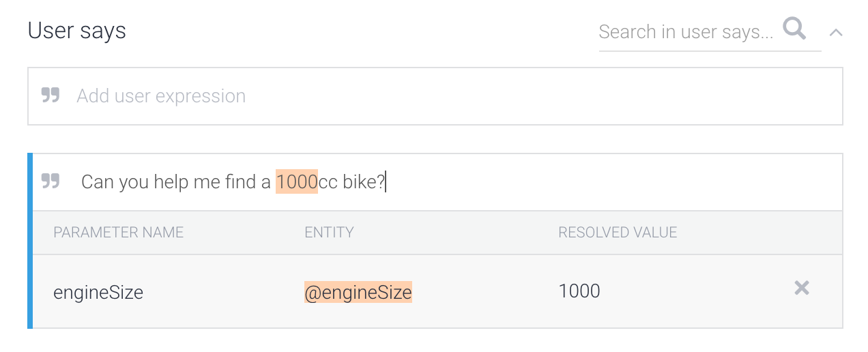The height and width of the screenshot is (352, 868).
Task: Click the resolved value 1000
Action: pyautogui.click(x=579, y=291)
